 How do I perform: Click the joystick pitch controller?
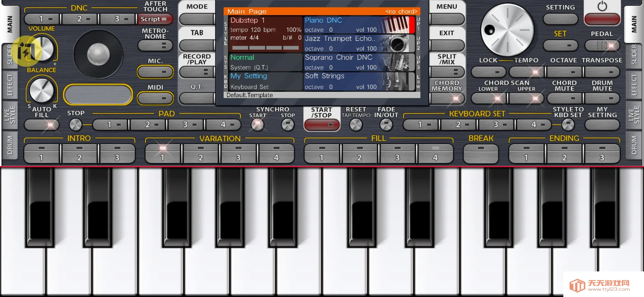[98, 54]
